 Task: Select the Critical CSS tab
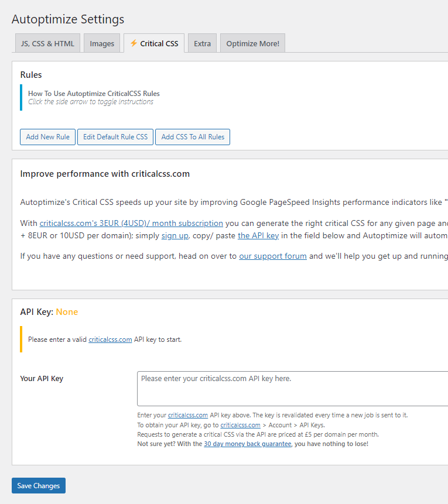click(x=154, y=43)
